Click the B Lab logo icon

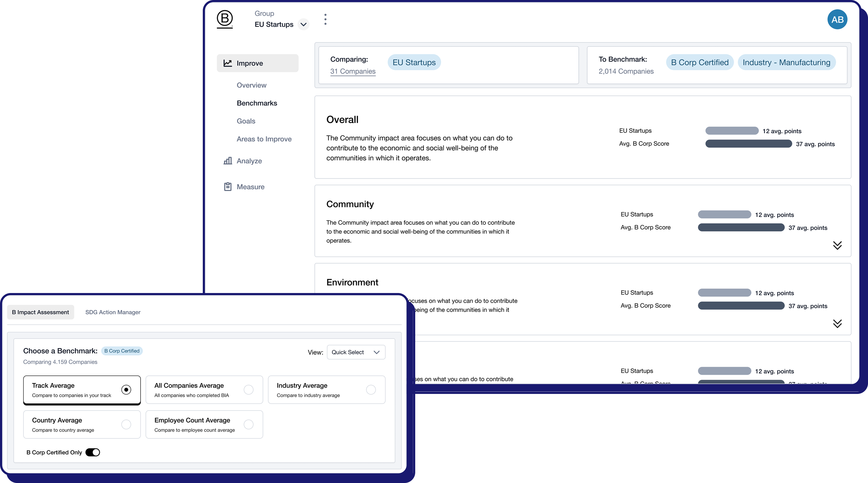coord(225,19)
